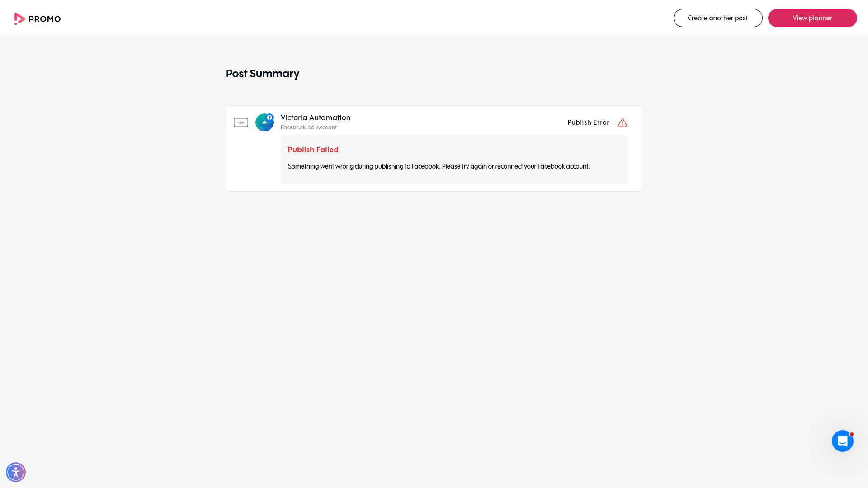Click the 16:9 aspect ratio badge
The width and height of the screenshot is (868, 488).
tap(241, 122)
